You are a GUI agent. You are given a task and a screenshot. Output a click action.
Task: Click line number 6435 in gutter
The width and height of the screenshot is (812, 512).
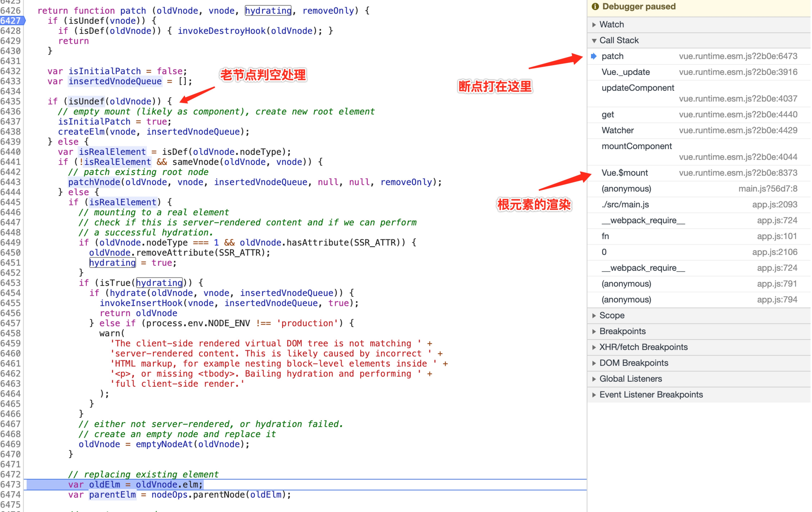coord(11,101)
